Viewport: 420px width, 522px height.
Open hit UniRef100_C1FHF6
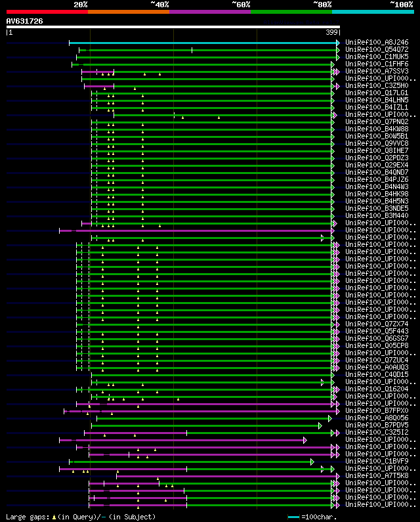click(x=377, y=64)
